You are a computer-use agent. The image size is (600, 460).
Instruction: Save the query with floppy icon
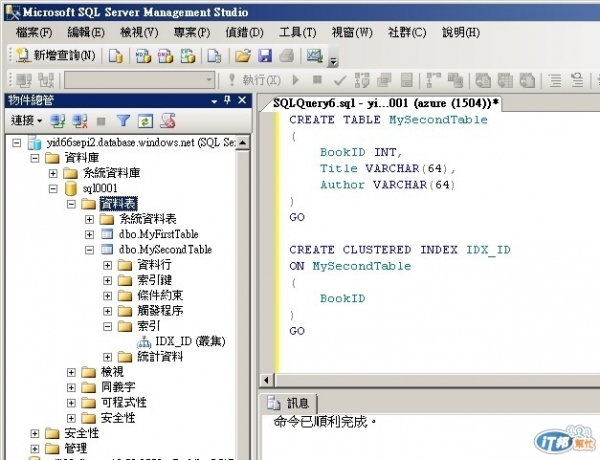coord(265,56)
